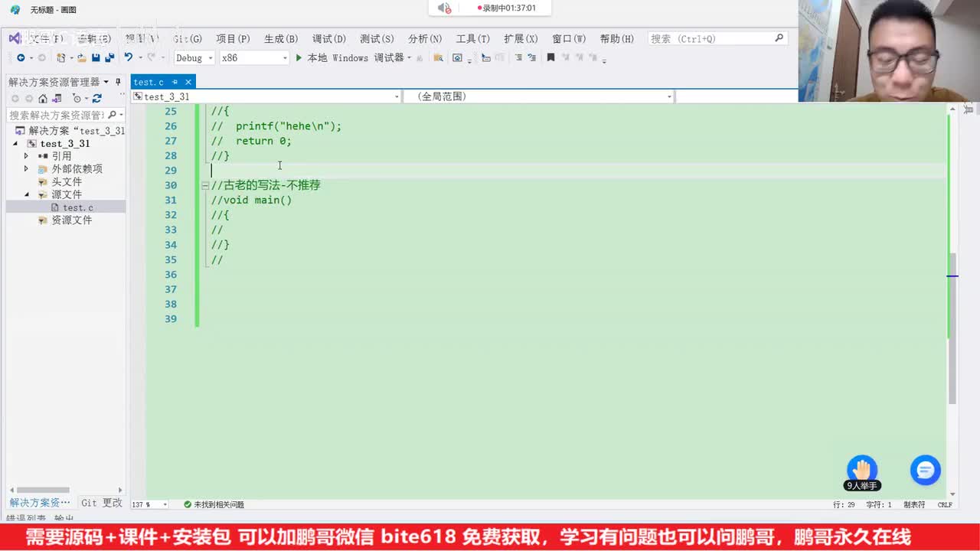Pin the test.c editor tab
Screen dimensions: 980x551
[x=175, y=82]
